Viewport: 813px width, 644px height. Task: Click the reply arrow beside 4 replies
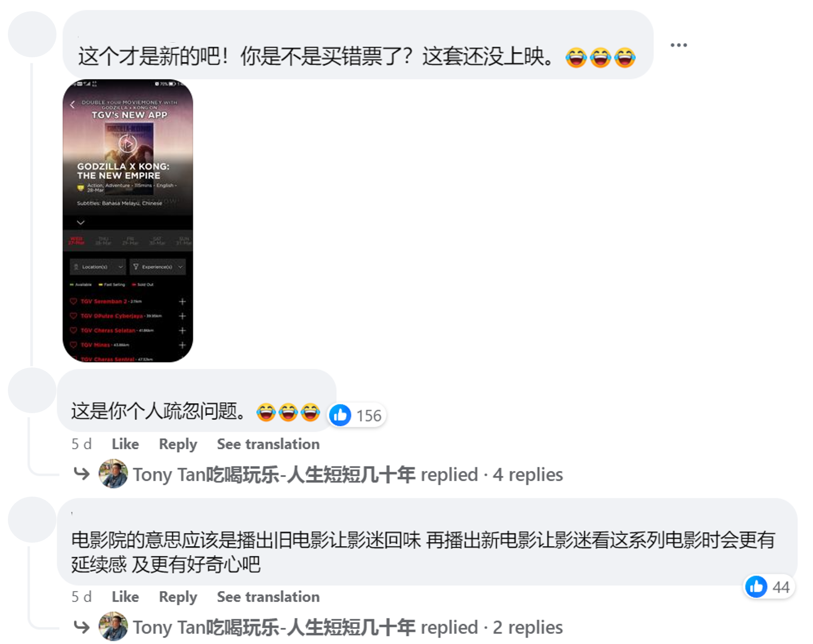(81, 473)
